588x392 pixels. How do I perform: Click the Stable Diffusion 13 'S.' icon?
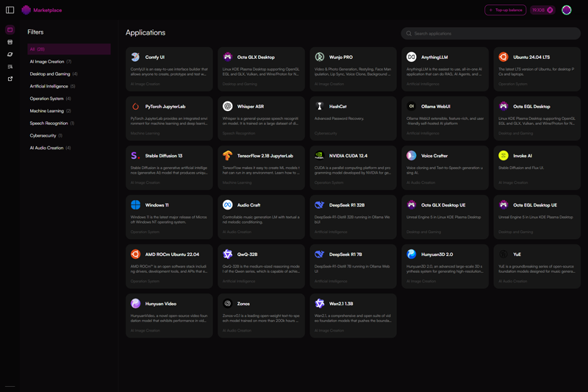point(135,156)
